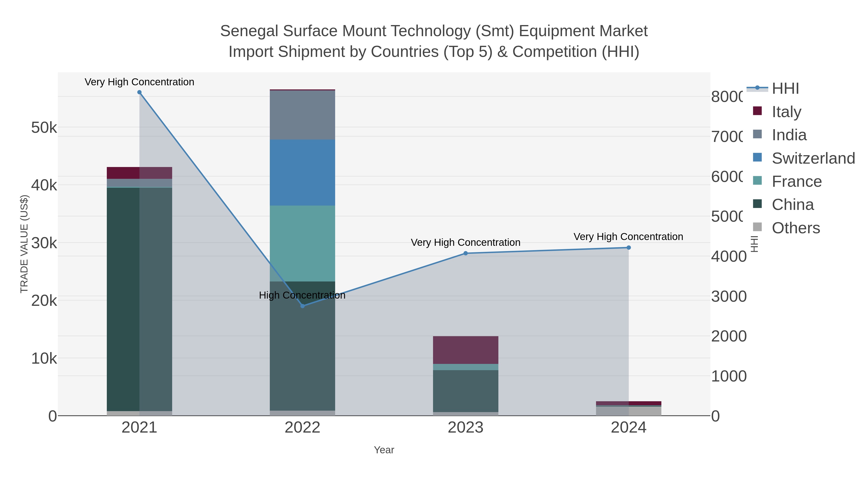Click the 3000 right HHI axis tick
The image size is (868, 488).
coord(729,296)
